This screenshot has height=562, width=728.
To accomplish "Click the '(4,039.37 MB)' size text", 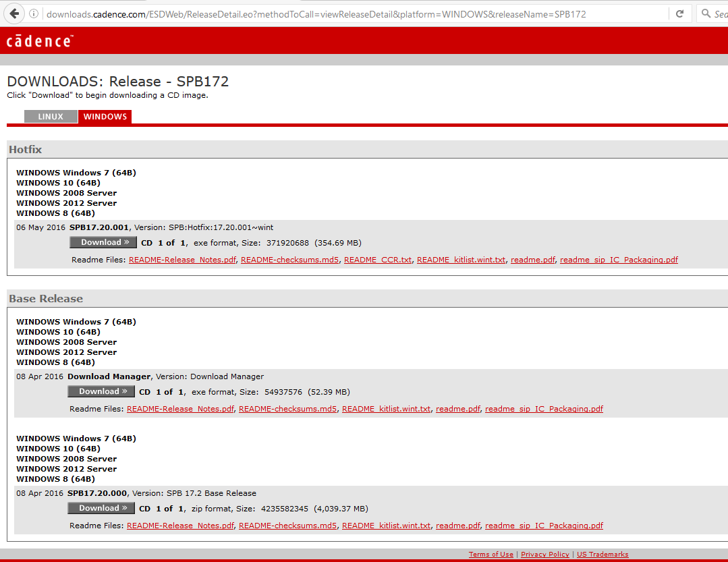I will [x=341, y=509].
